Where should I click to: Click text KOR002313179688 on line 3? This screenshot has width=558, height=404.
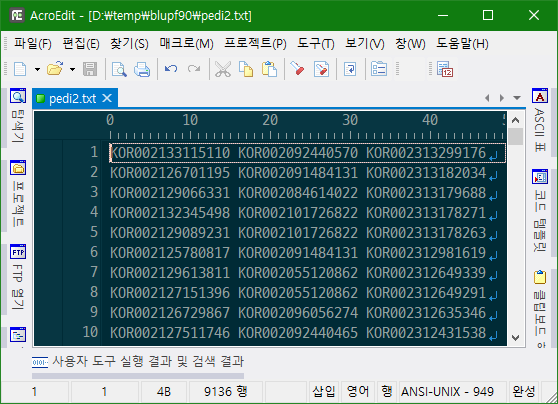point(426,193)
